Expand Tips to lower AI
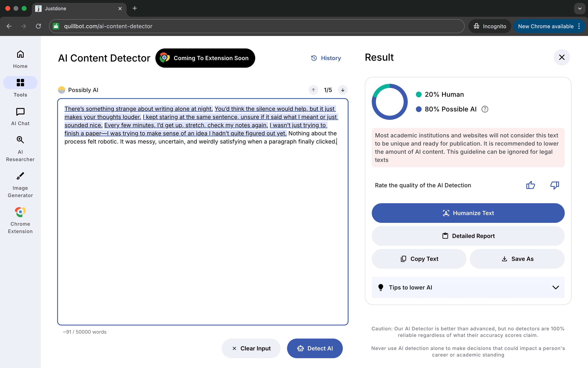 [x=468, y=287]
